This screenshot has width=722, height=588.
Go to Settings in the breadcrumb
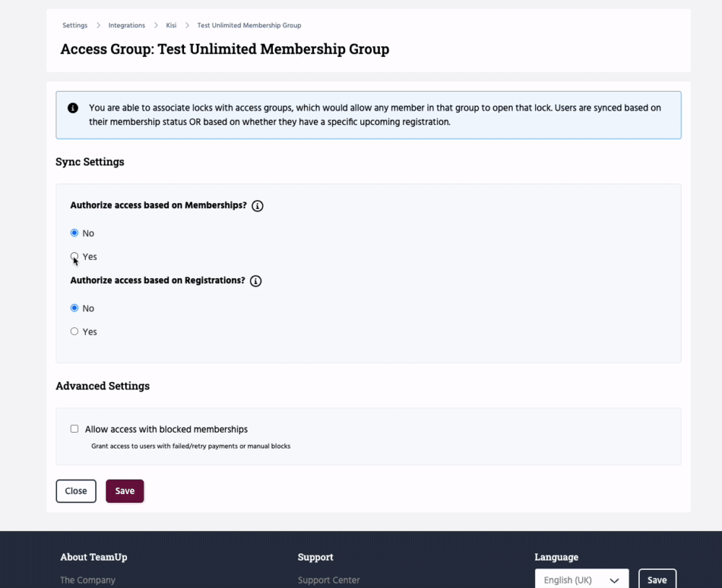pos(75,25)
